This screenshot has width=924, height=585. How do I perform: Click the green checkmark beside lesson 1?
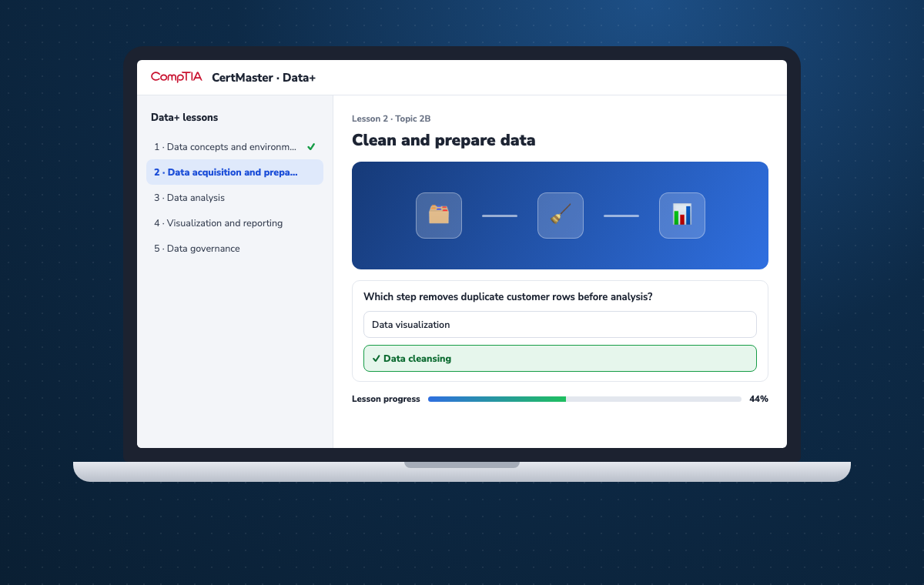(x=311, y=146)
